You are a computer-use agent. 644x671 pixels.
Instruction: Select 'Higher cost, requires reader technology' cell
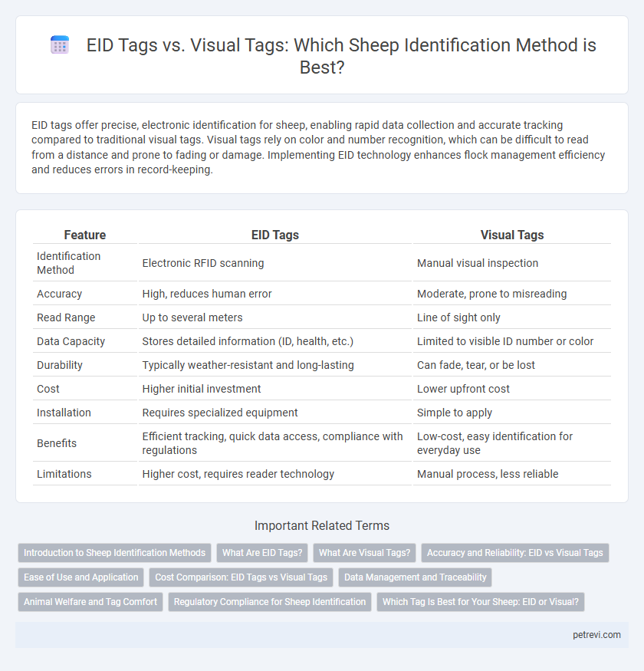pos(274,474)
